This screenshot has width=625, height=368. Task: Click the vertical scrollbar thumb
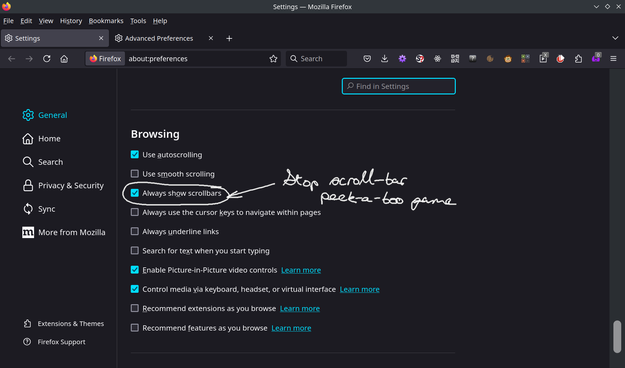[x=617, y=337]
